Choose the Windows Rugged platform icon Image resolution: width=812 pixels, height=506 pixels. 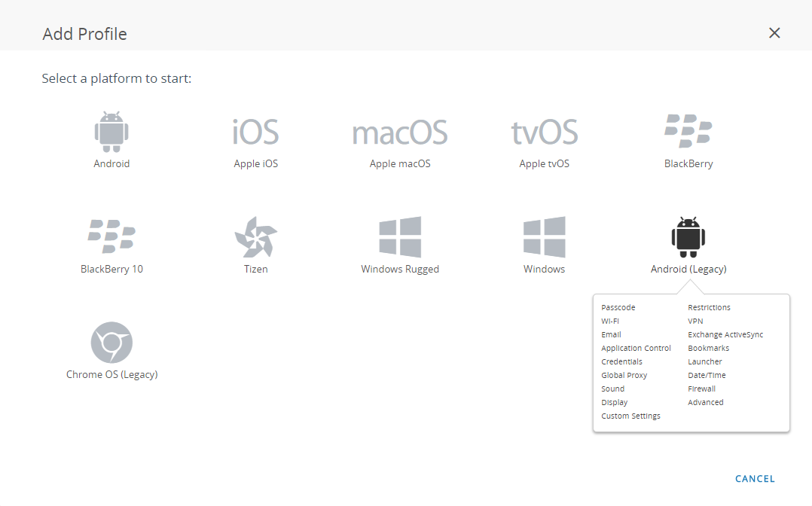tap(400, 236)
